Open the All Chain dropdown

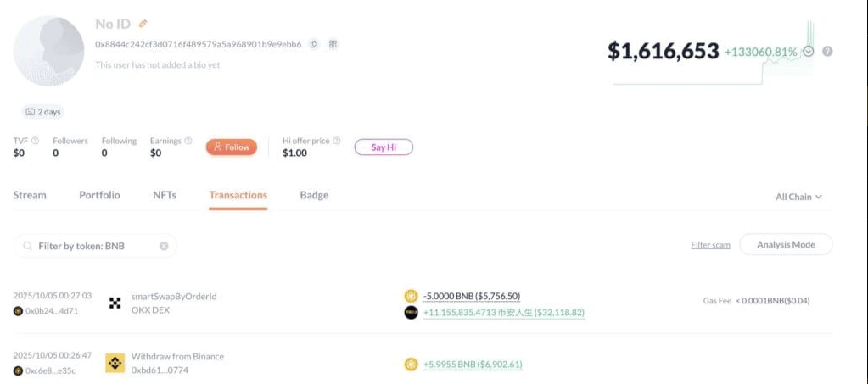point(798,197)
